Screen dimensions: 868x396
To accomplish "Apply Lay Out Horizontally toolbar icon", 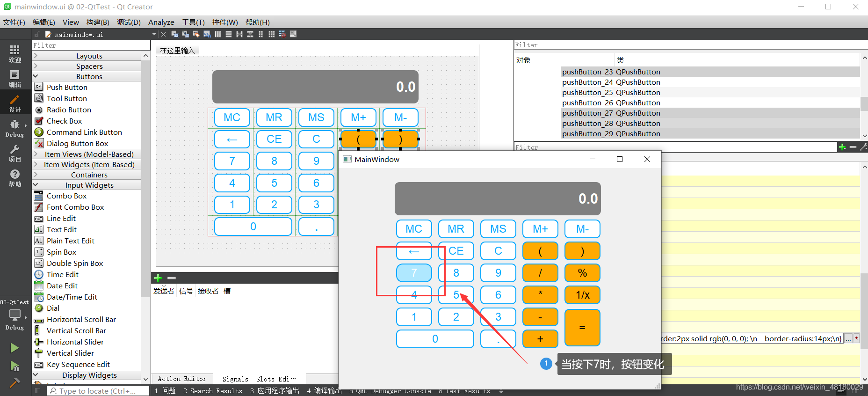I will coord(218,34).
